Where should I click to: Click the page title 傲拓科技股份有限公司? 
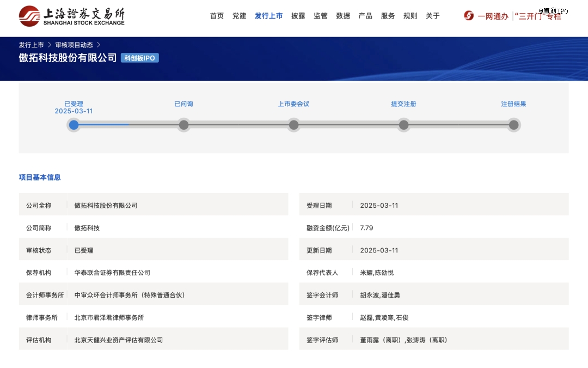68,58
